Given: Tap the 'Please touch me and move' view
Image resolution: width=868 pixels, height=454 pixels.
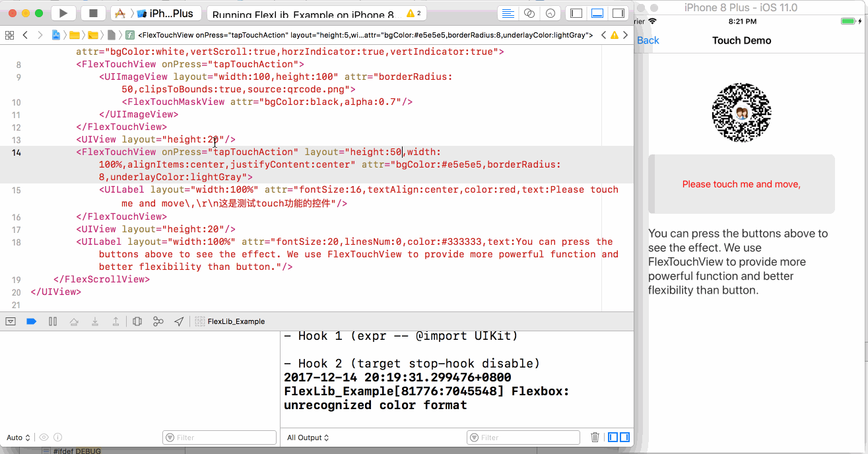Looking at the screenshot, I should pyautogui.click(x=741, y=184).
